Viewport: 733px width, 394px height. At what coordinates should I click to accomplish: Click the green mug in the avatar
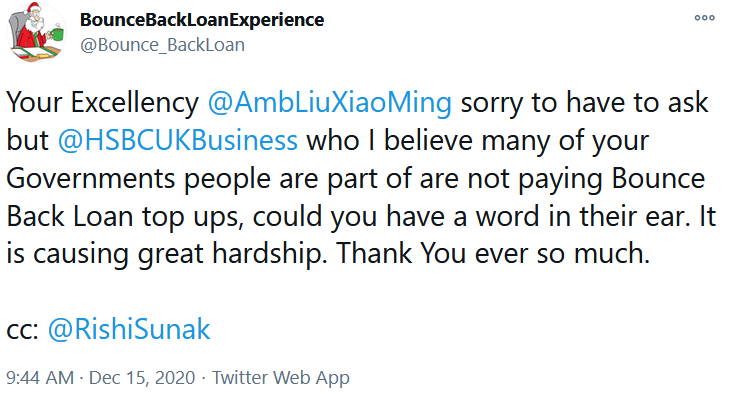(57, 34)
